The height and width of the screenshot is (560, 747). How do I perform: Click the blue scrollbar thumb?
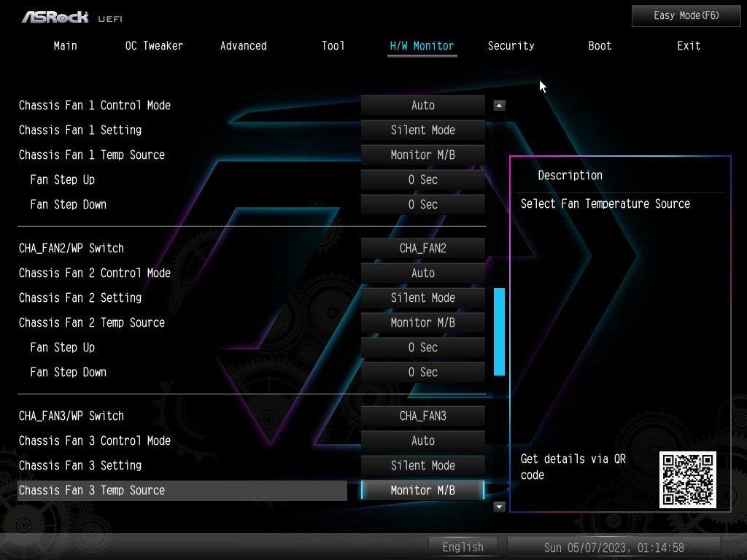499,332
